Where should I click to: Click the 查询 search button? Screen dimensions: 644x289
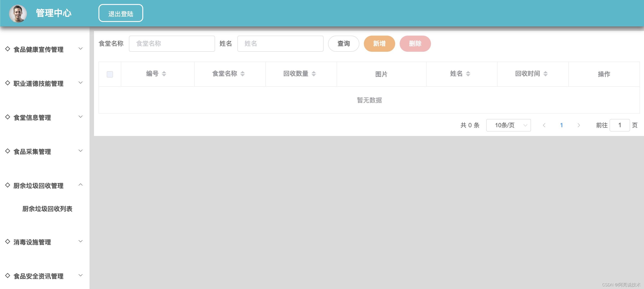(x=343, y=43)
